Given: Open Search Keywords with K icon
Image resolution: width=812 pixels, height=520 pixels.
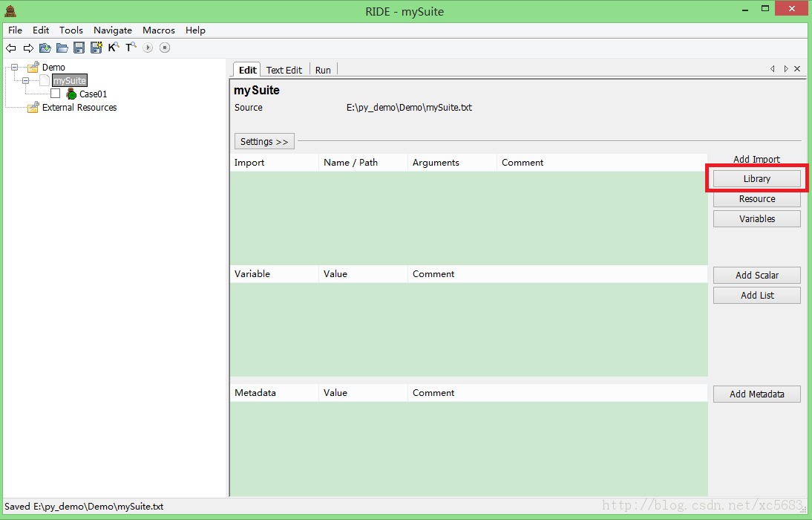Looking at the screenshot, I should tap(113, 48).
